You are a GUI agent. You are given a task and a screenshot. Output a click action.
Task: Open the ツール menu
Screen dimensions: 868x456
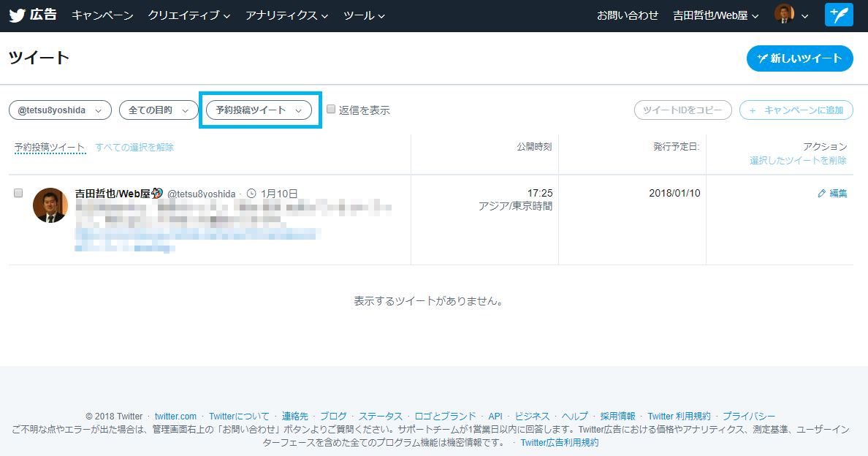coord(364,15)
